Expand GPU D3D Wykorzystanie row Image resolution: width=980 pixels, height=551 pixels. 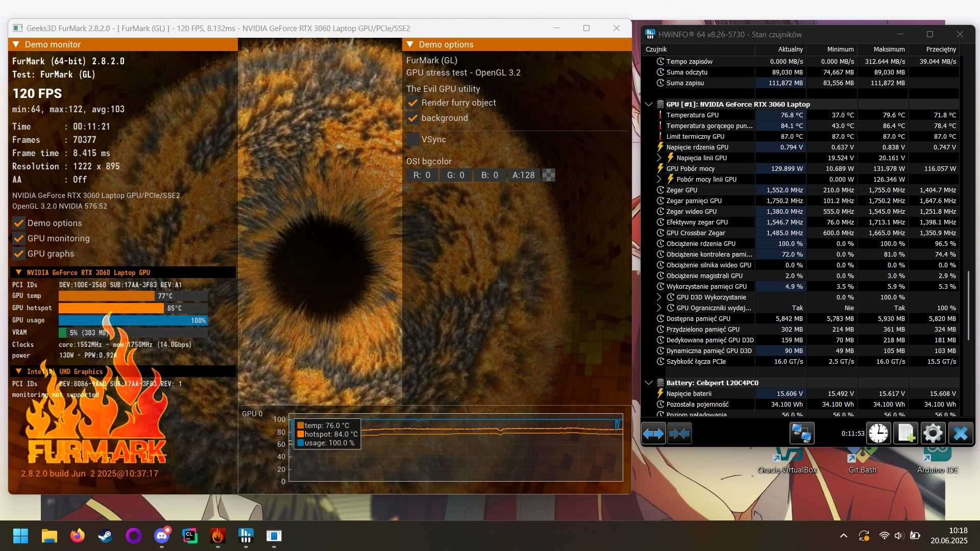pyautogui.click(x=659, y=297)
